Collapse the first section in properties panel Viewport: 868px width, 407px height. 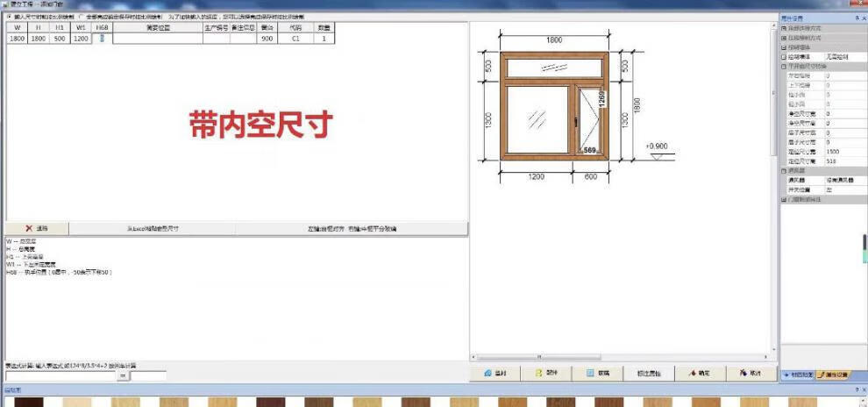coord(784,29)
